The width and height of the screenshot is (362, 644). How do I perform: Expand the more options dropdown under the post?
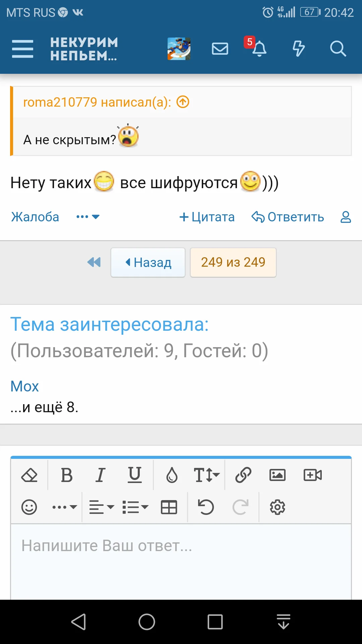88,217
